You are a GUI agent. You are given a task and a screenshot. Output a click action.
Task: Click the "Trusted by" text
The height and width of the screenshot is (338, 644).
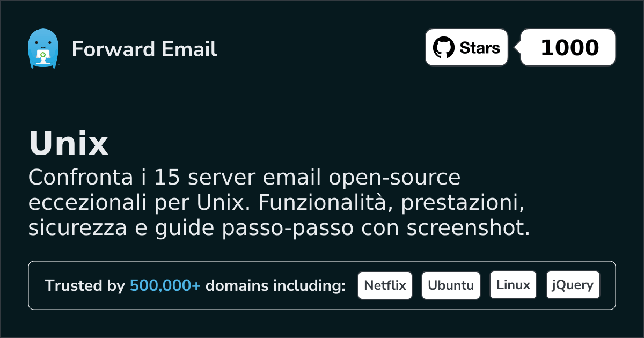coord(84,286)
